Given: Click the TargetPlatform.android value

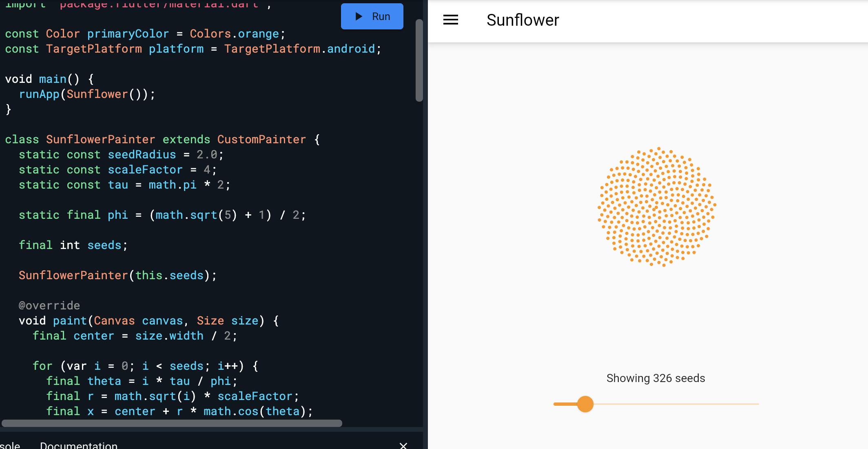Looking at the screenshot, I should coord(299,49).
